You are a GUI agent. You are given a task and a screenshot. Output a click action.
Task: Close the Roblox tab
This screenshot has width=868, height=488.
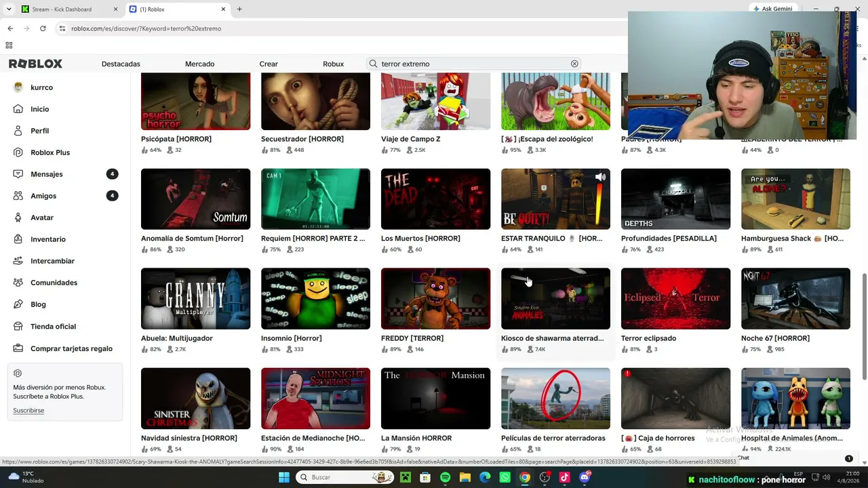pyautogui.click(x=223, y=9)
